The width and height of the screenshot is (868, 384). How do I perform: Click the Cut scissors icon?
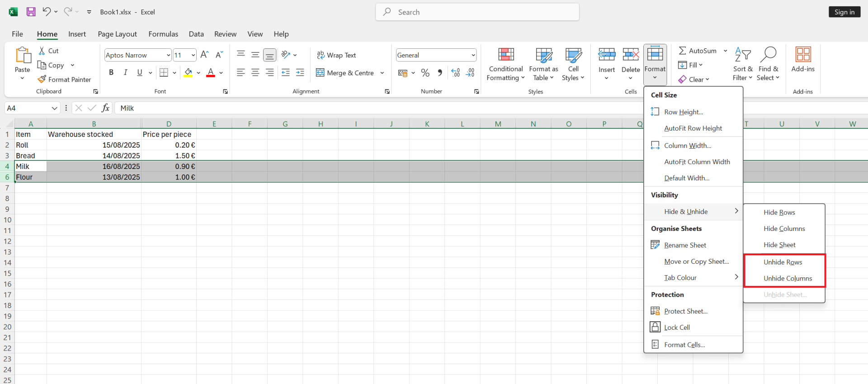(42, 51)
